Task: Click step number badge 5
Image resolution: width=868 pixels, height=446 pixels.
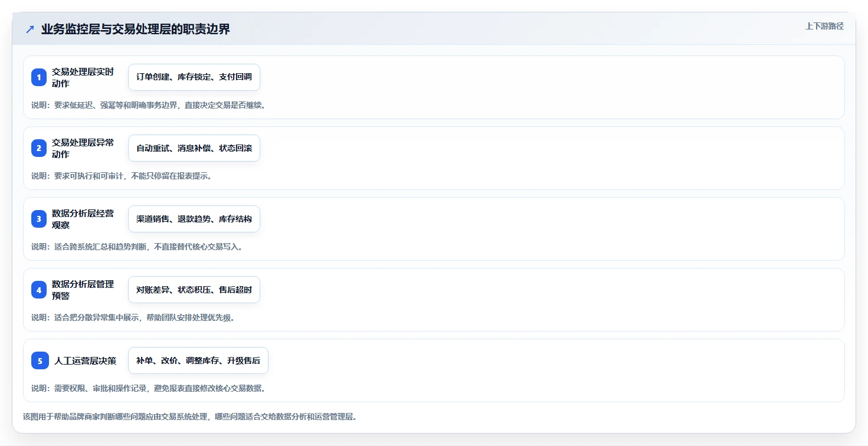Action: [40, 360]
